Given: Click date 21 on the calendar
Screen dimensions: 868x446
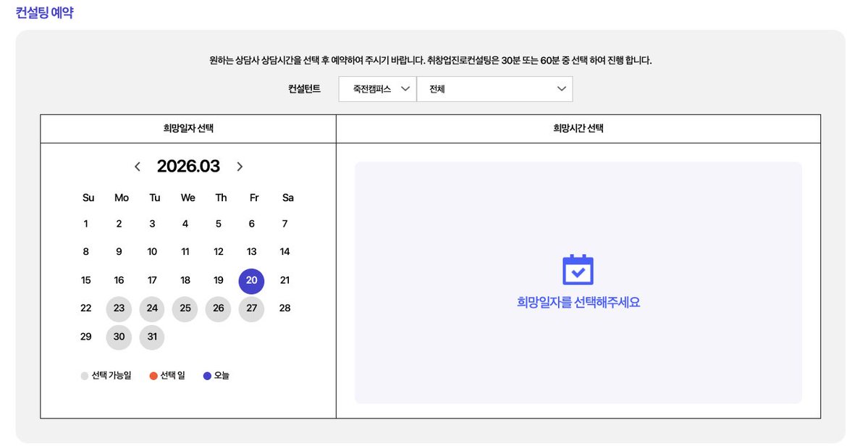Looking at the screenshot, I should point(285,280).
